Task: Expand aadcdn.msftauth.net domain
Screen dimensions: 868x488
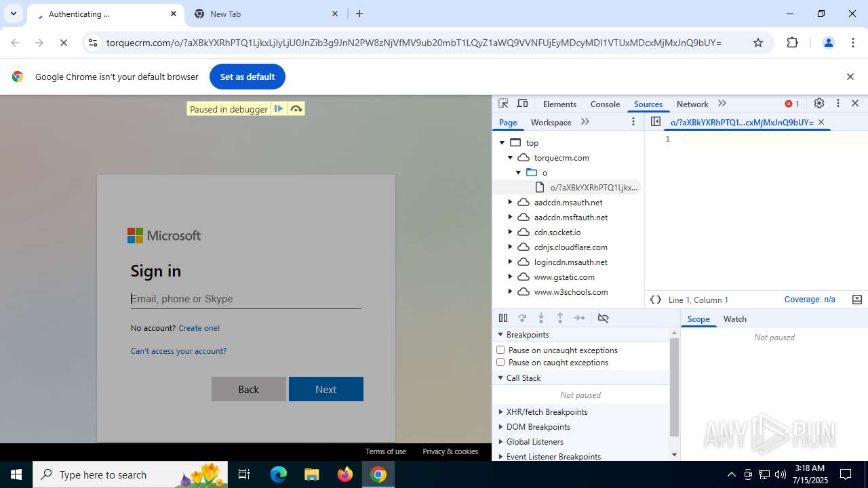Action: (x=511, y=218)
